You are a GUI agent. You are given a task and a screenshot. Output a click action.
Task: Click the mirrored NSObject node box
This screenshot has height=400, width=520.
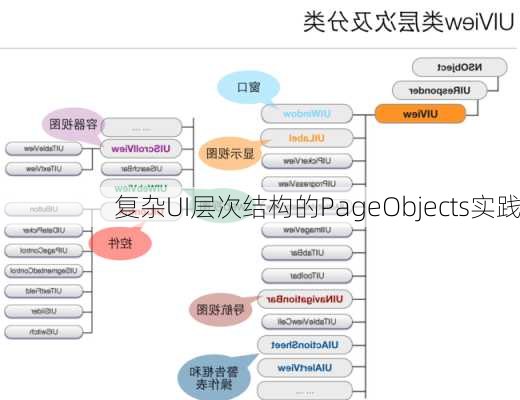click(x=459, y=67)
